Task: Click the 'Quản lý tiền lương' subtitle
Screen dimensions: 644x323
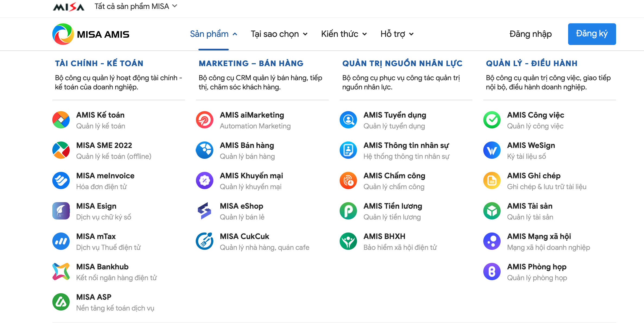Action: point(392,217)
